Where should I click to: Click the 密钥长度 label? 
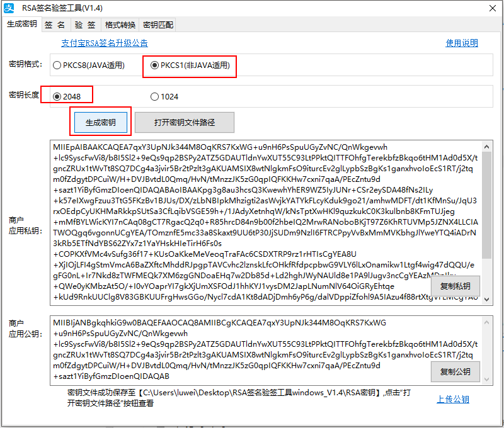(24, 94)
